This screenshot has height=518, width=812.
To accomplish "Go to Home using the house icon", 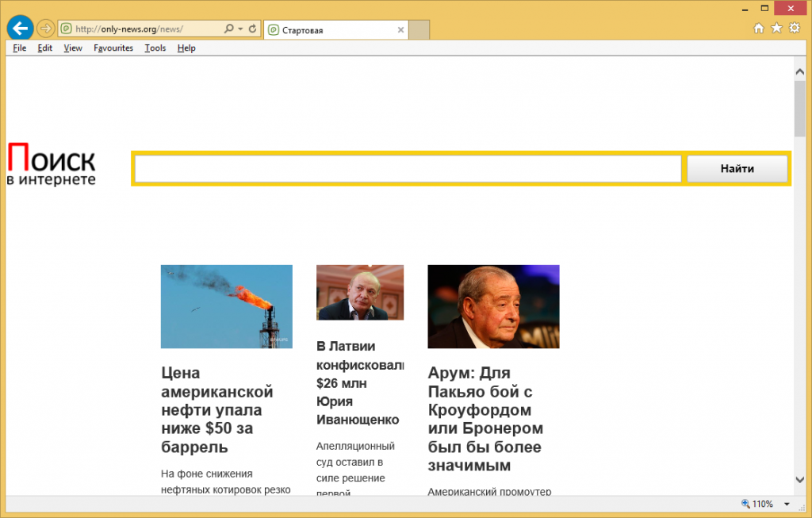I will click(759, 29).
